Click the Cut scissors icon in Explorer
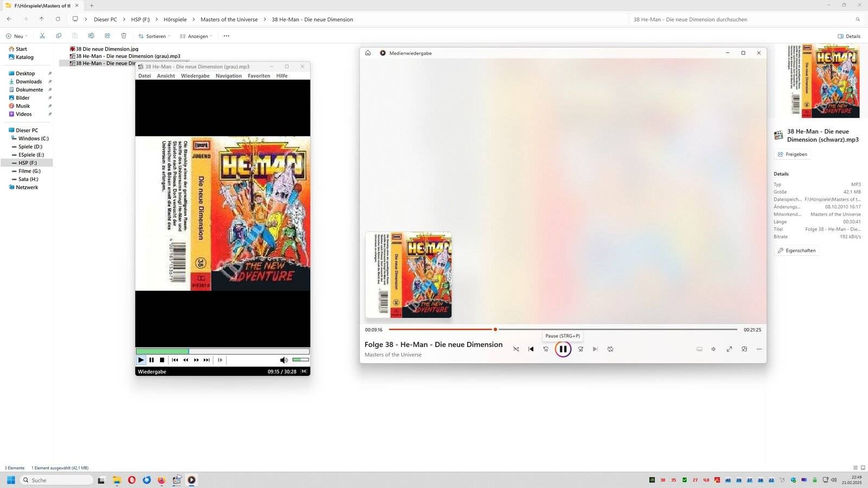The height and width of the screenshot is (488, 868). tap(42, 36)
